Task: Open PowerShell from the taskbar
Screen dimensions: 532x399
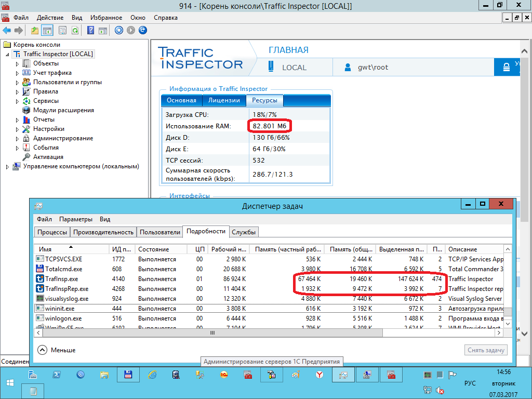Action: [x=56, y=375]
